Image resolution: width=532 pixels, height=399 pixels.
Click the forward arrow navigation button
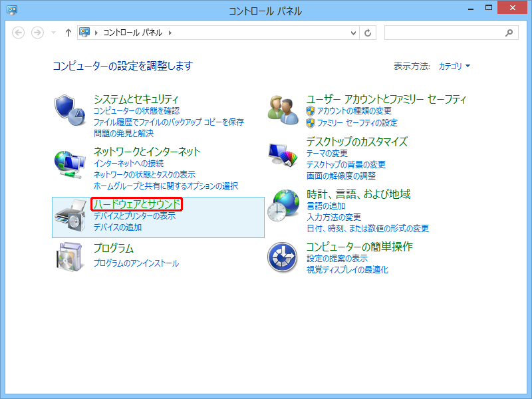37,33
